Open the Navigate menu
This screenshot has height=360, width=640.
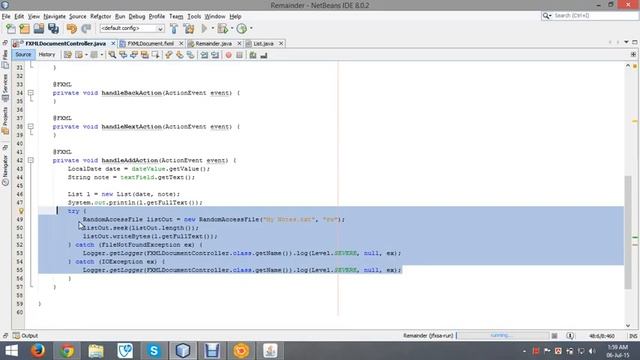pos(55,16)
